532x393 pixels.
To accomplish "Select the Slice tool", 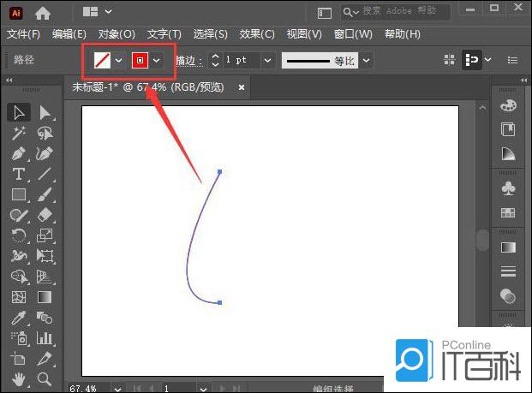I will 45,359.
